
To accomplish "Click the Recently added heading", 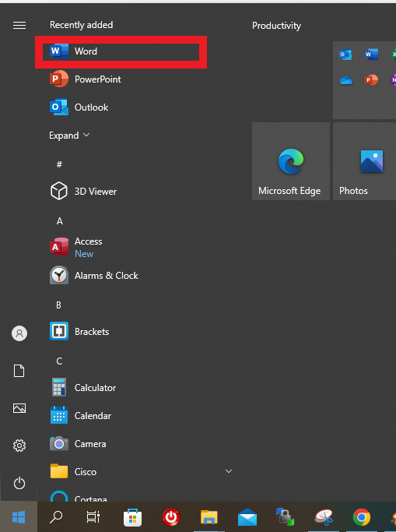I will (x=81, y=25).
